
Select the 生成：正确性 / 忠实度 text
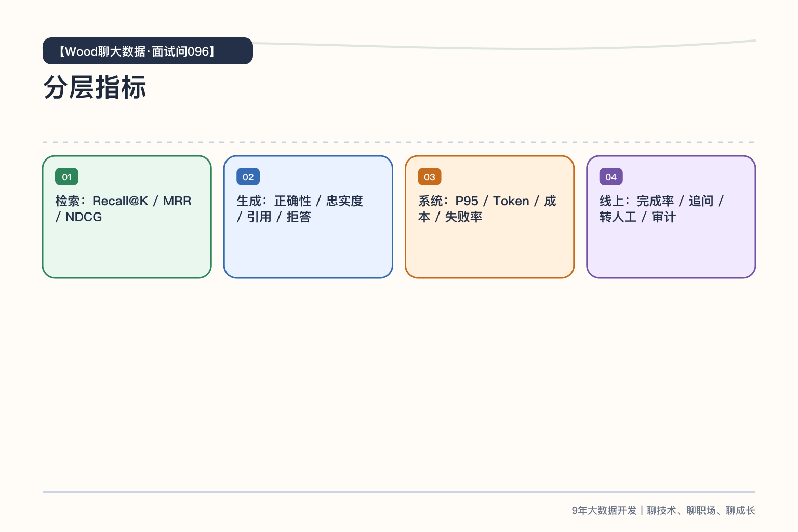tap(300, 201)
